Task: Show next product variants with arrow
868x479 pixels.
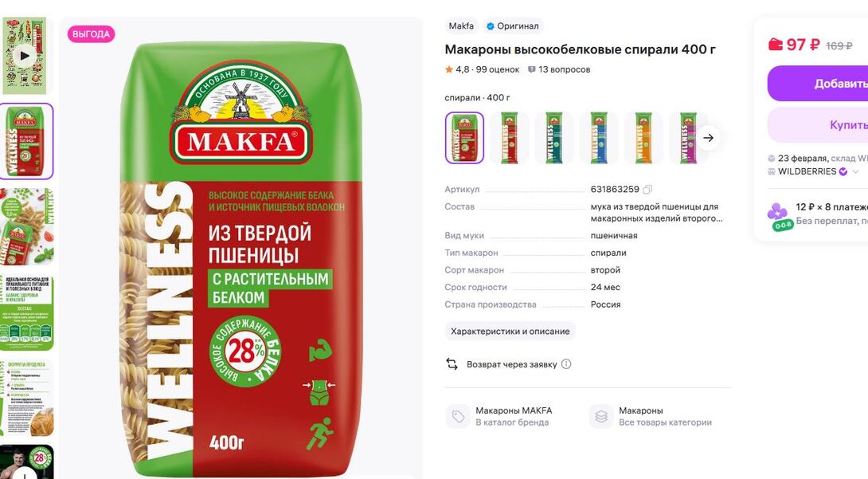Action: 709,138
